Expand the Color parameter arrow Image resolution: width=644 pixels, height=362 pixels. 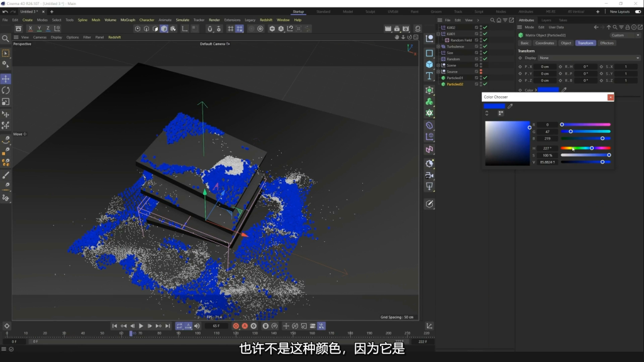[x=536, y=90]
